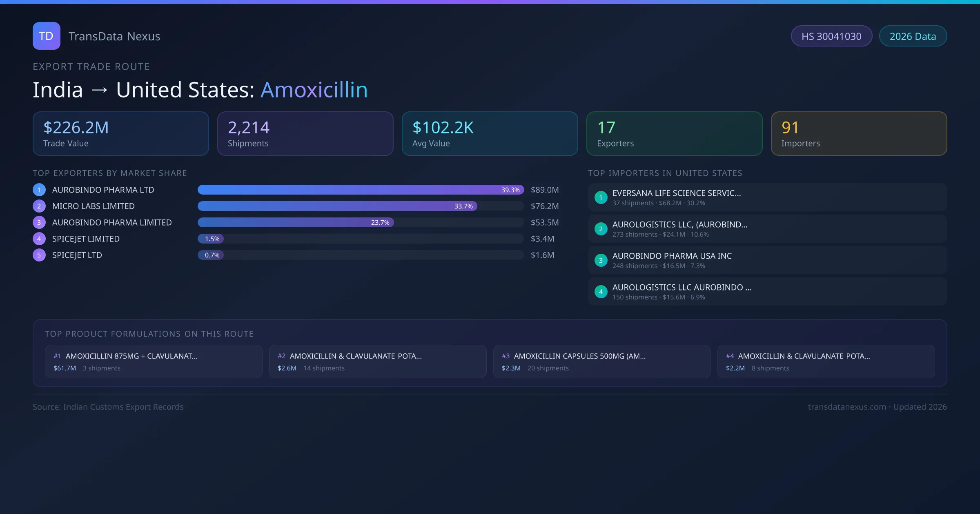Click green rank 4 badge for Aurologistics LLC Aurobindo

coord(601,292)
